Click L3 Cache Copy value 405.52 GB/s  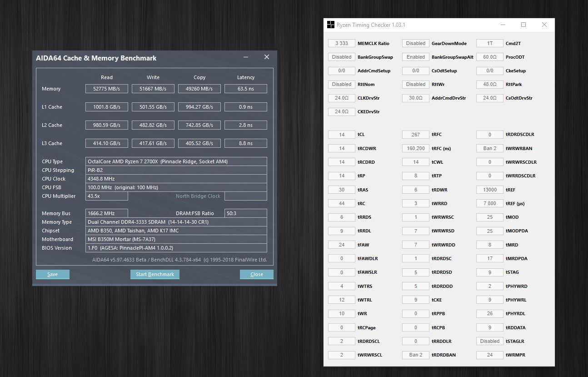click(x=199, y=143)
